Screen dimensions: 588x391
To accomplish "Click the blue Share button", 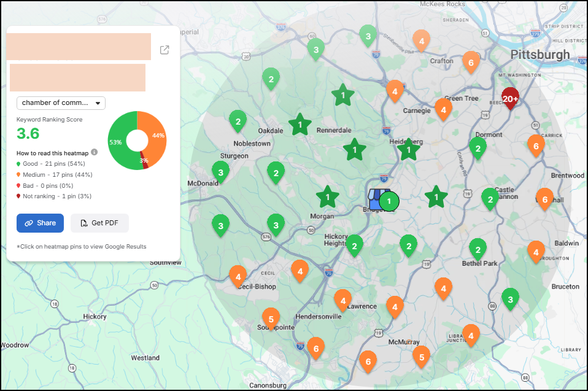I will coord(40,223).
